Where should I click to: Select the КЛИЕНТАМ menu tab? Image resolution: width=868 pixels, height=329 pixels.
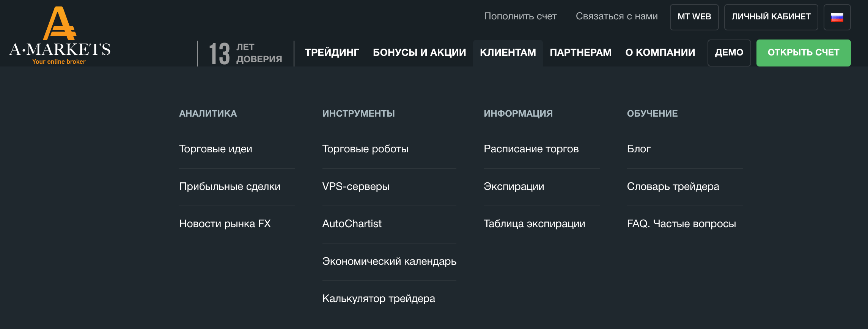pyautogui.click(x=508, y=52)
